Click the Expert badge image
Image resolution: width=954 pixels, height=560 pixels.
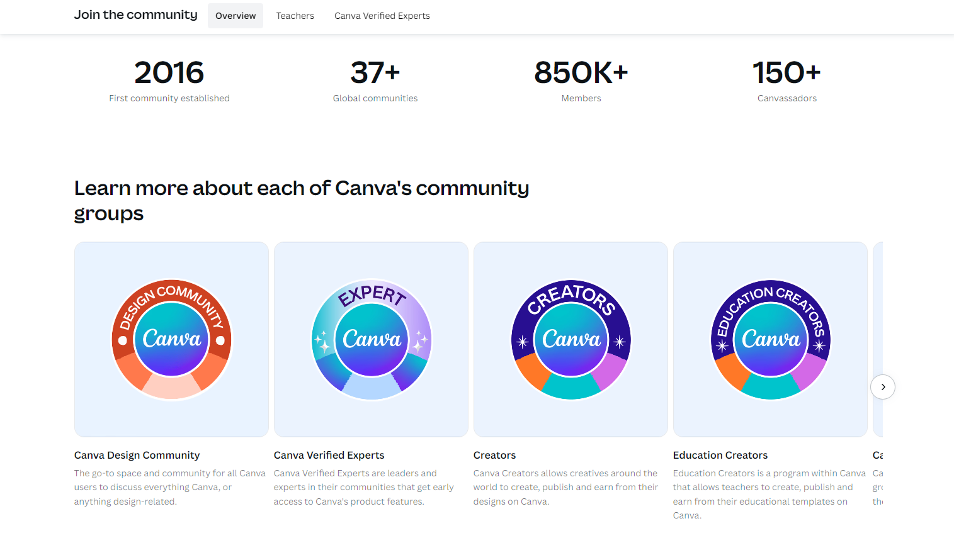tap(371, 340)
